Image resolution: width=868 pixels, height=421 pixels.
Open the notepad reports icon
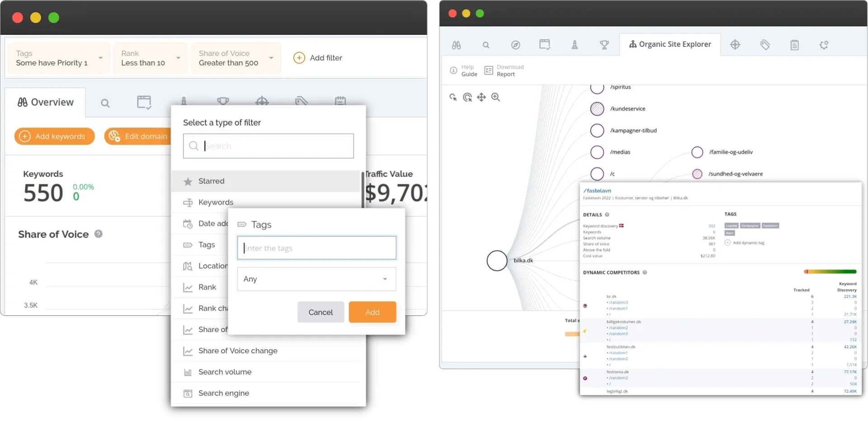click(795, 44)
